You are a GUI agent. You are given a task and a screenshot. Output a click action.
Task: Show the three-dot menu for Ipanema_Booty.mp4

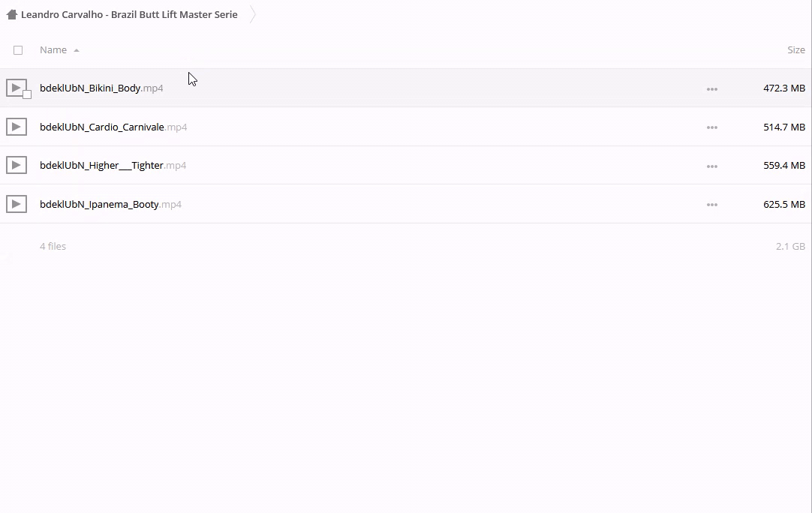(x=711, y=205)
